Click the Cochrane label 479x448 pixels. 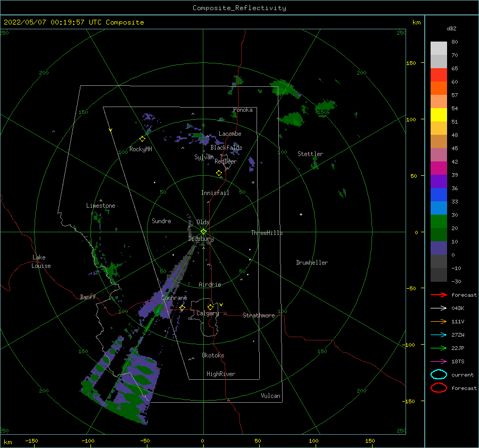pyautogui.click(x=174, y=298)
